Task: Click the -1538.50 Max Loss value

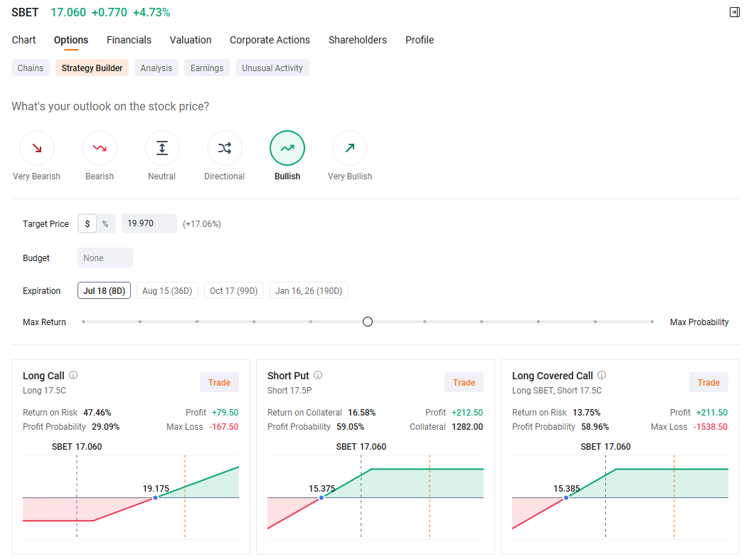Action: [711, 427]
